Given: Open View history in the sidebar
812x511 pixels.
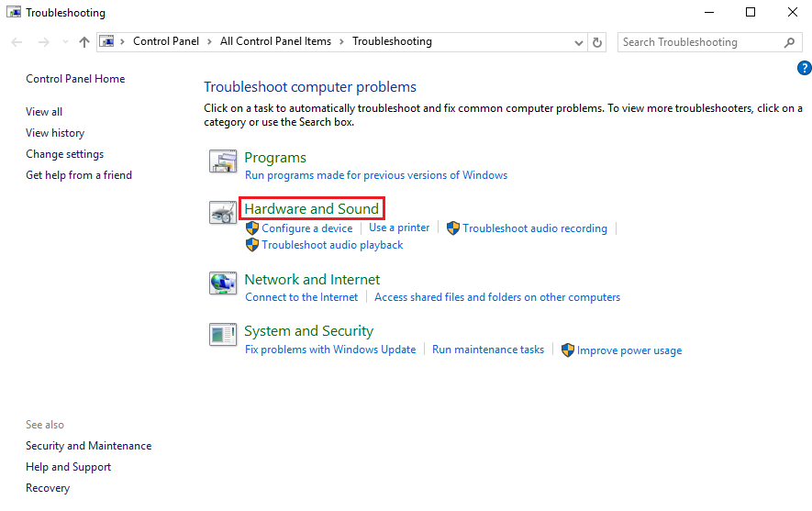Looking at the screenshot, I should click(x=55, y=133).
